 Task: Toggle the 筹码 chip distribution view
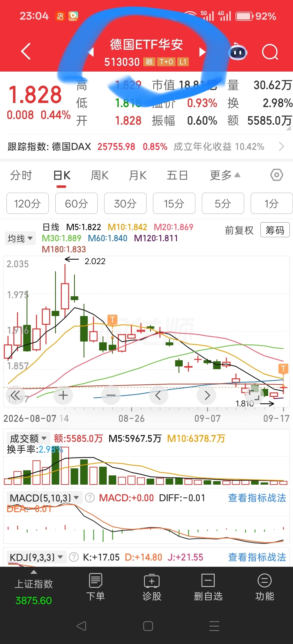(x=275, y=230)
